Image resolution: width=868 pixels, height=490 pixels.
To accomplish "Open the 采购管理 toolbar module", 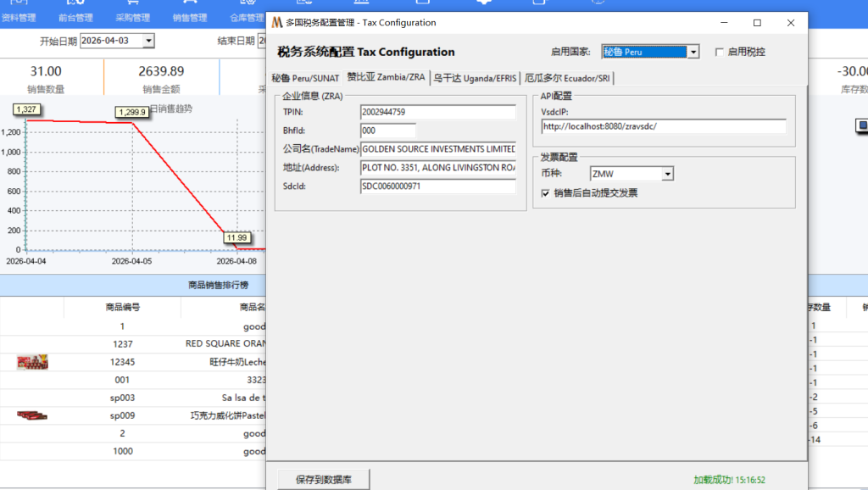I will pyautogui.click(x=132, y=12).
